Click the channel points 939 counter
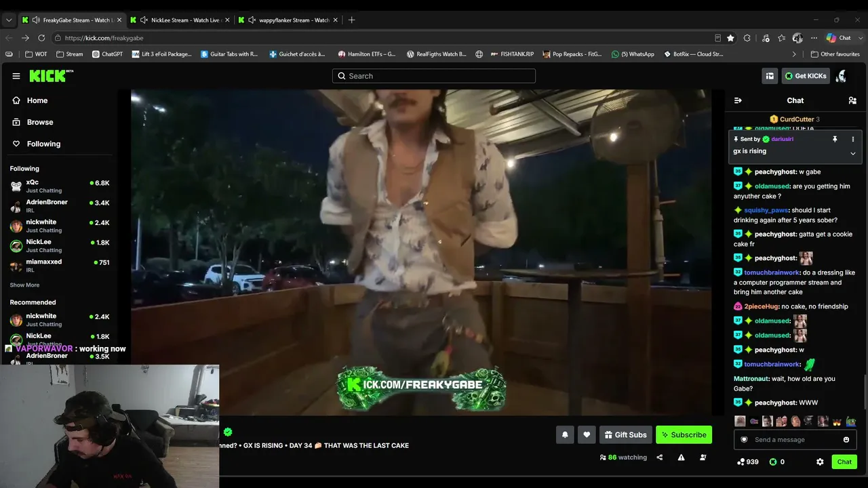This screenshot has height=488, width=868. pyautogui.click(x=748, y=462)
